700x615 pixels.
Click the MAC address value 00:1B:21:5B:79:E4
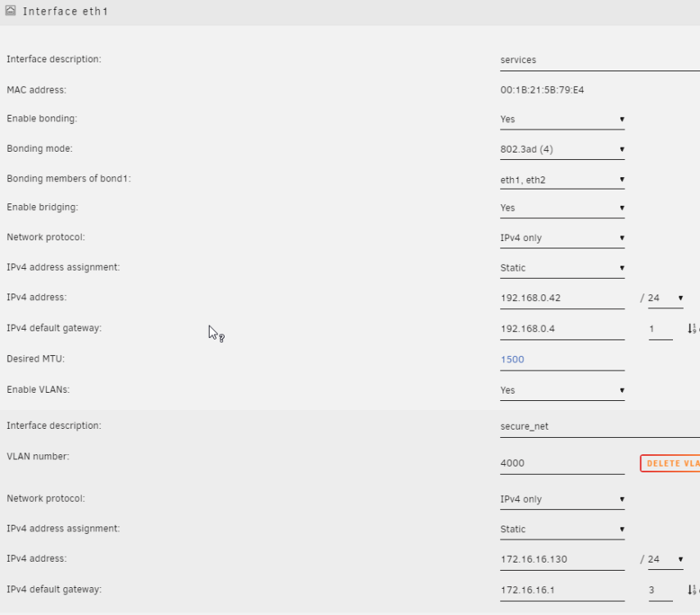[542, 90]
